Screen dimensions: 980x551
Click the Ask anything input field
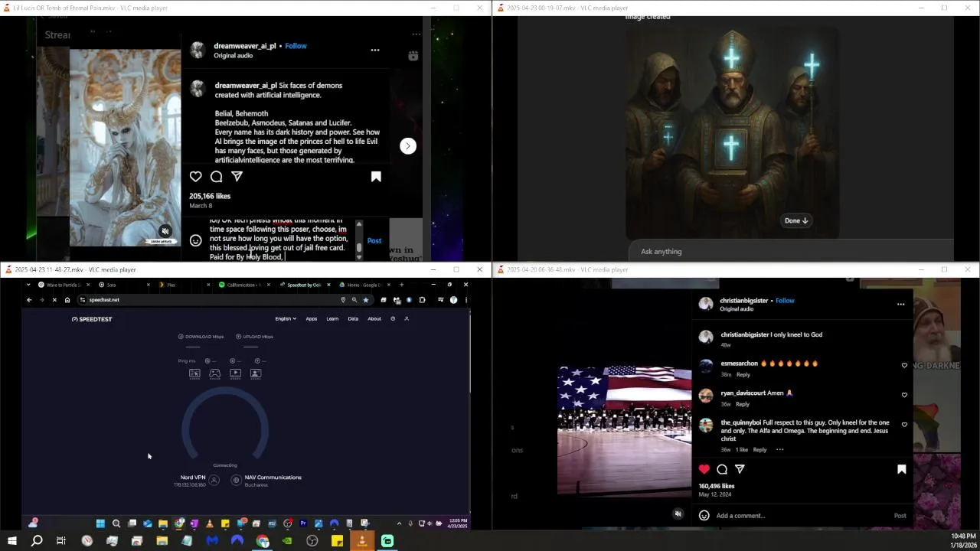coord(791,251)
